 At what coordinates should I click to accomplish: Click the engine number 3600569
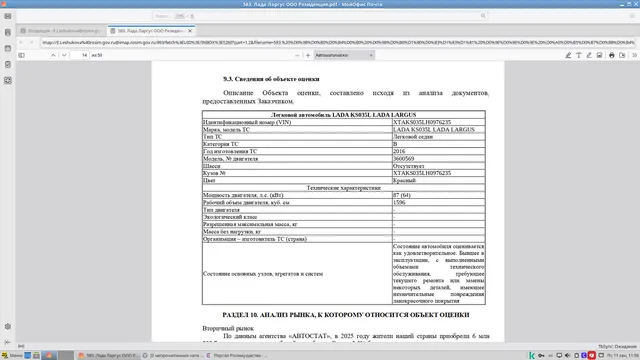pyautogui.click(x=404, y=158)
